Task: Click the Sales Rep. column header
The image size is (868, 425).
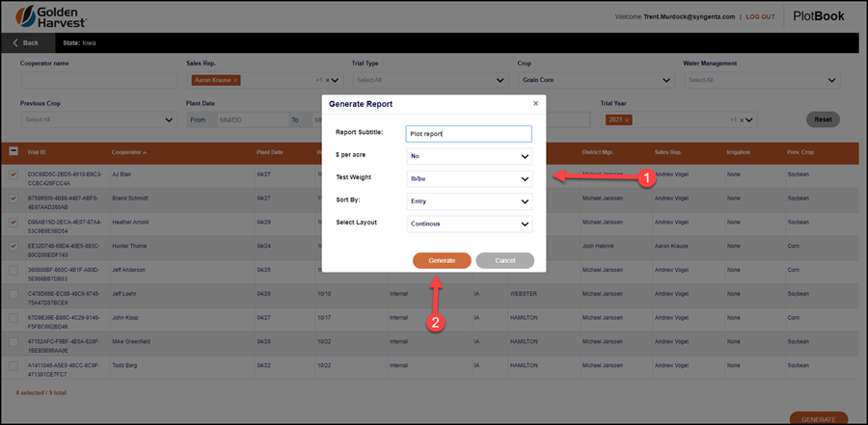Action: point(668,152)
